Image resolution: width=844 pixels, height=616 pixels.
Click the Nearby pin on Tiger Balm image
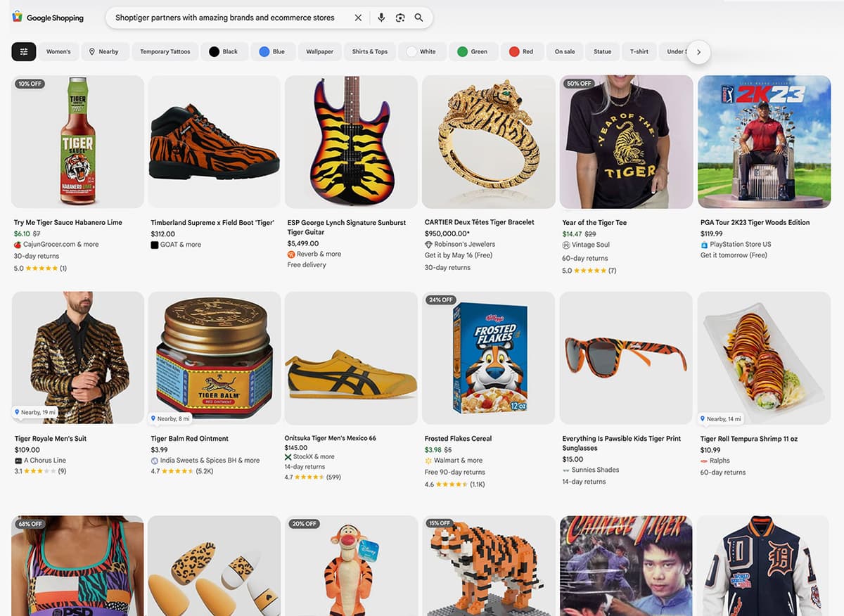[171, 418]
